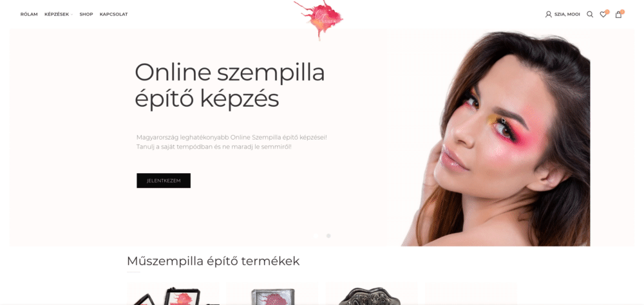Open the RÓLAM menu item
644x305 pixels.
29,14
